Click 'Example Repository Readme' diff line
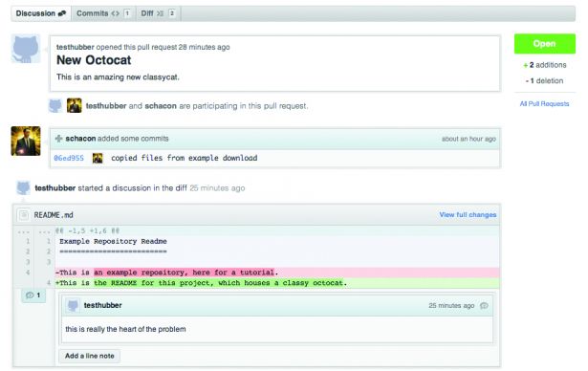Viewport: 588px width, 371px height. coord(113,241)
